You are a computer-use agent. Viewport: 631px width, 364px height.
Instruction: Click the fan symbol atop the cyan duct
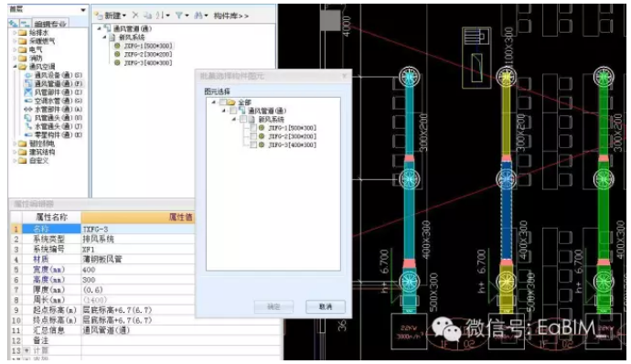tap(410, 77)
